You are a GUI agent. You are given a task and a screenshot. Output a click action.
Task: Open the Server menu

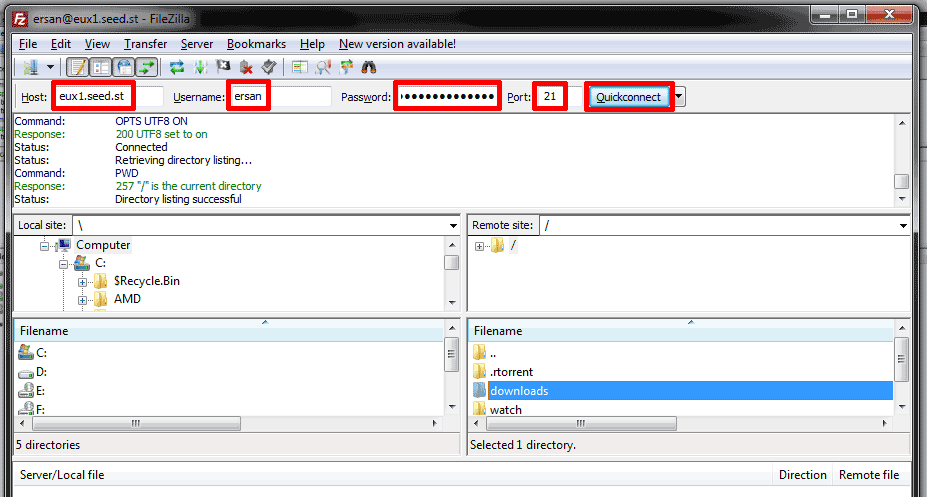click(x=197, y=44)
